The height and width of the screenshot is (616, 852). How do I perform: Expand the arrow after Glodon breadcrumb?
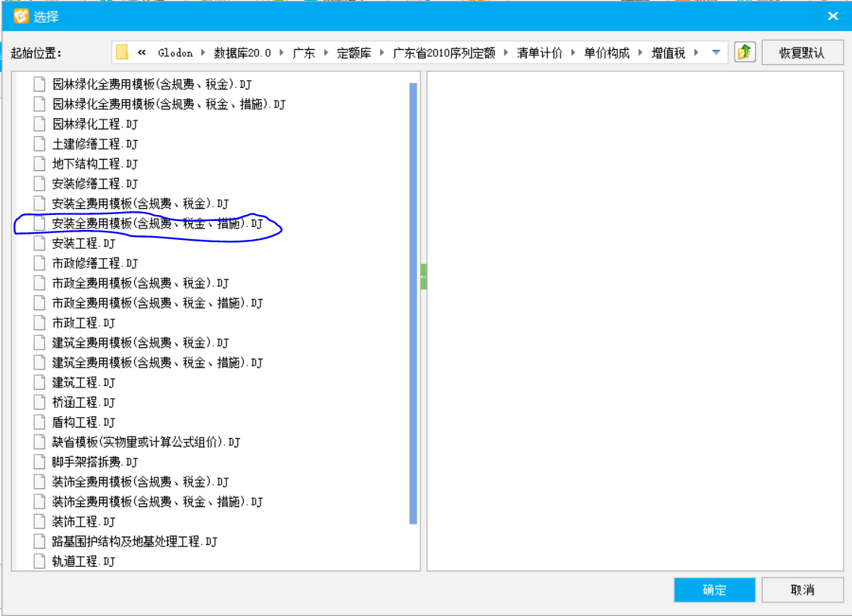pyautogui.click(x=203, y=53)
